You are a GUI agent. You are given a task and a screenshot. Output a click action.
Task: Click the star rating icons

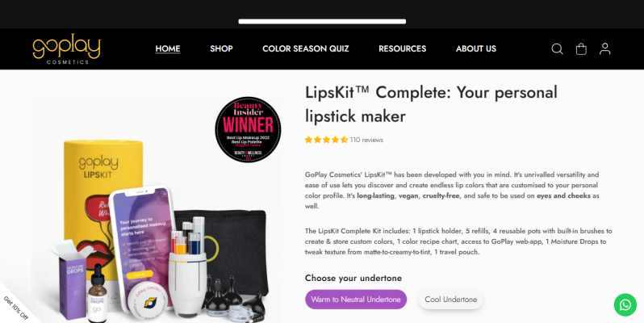coord(326,140)
